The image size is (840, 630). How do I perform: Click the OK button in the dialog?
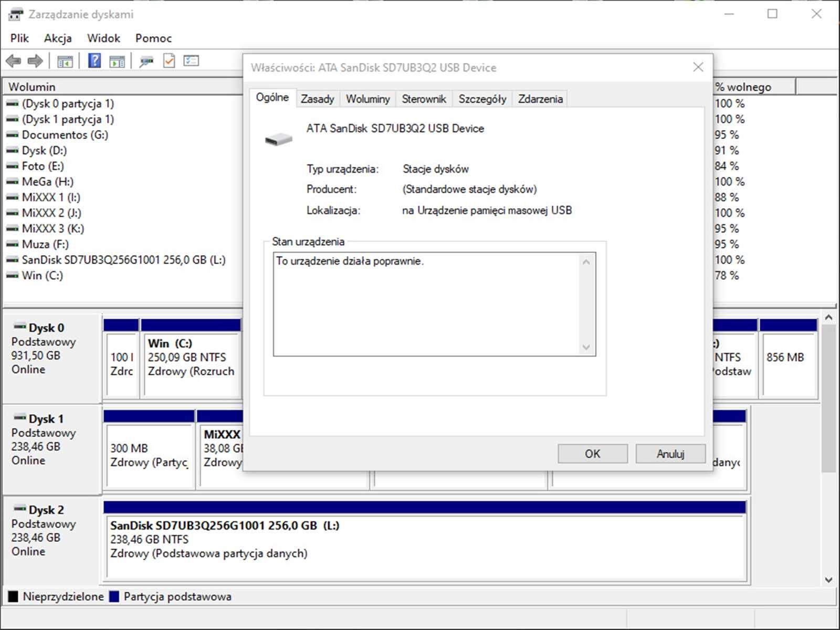pyautogui.click(x=592, y=454)
